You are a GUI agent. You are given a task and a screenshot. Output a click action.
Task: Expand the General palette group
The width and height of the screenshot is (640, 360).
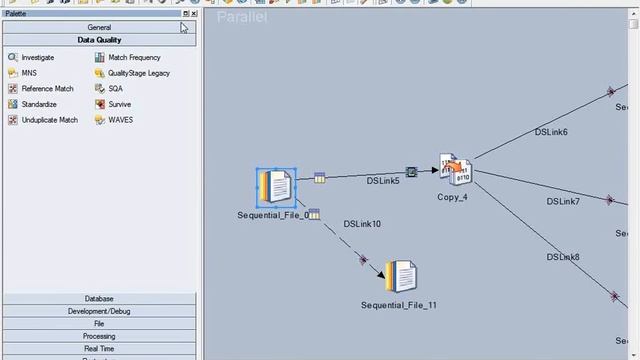[99, 27]
